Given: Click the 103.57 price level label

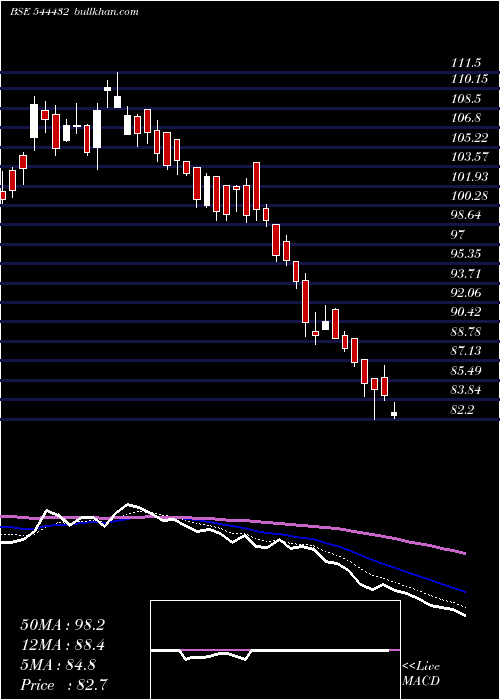Looking at the screenshot, I should (469, 157).
